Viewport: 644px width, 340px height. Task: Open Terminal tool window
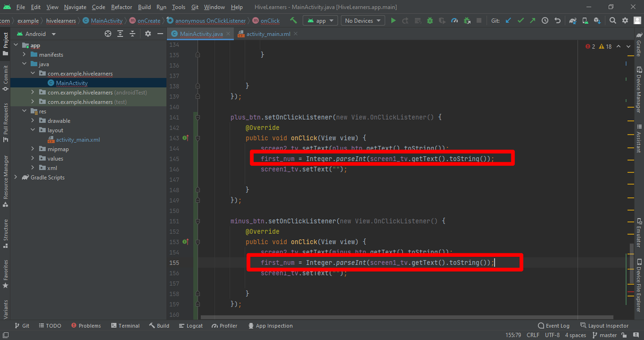(x=125, y=326)
